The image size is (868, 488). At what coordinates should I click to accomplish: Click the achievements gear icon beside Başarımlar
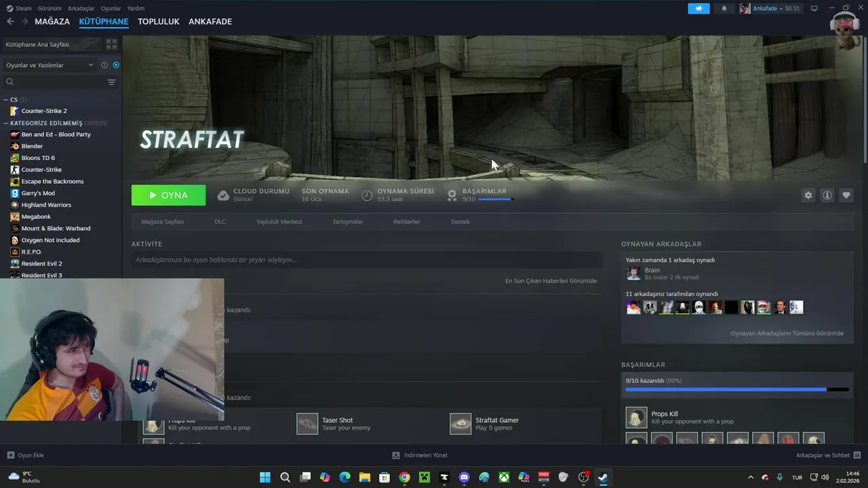(x=452, y=195)
